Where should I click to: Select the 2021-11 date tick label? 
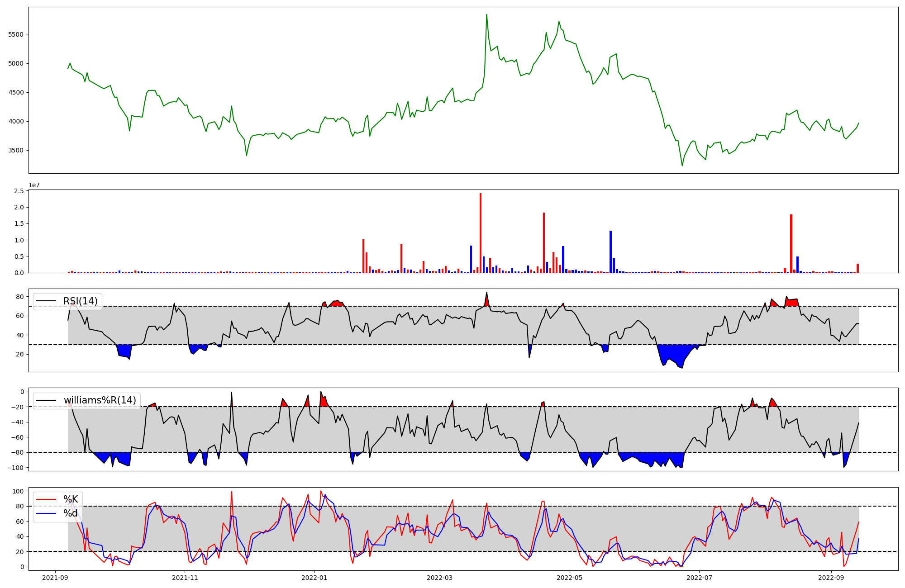pyautogui.click(x=185, y=578)
